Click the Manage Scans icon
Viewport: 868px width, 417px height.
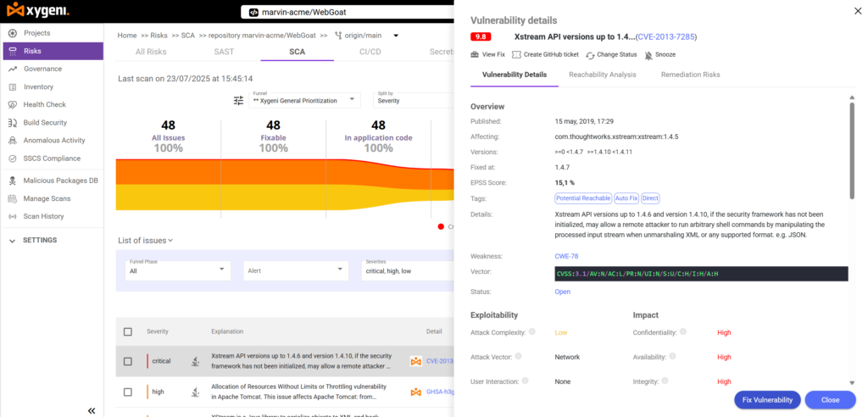[12, 198]
